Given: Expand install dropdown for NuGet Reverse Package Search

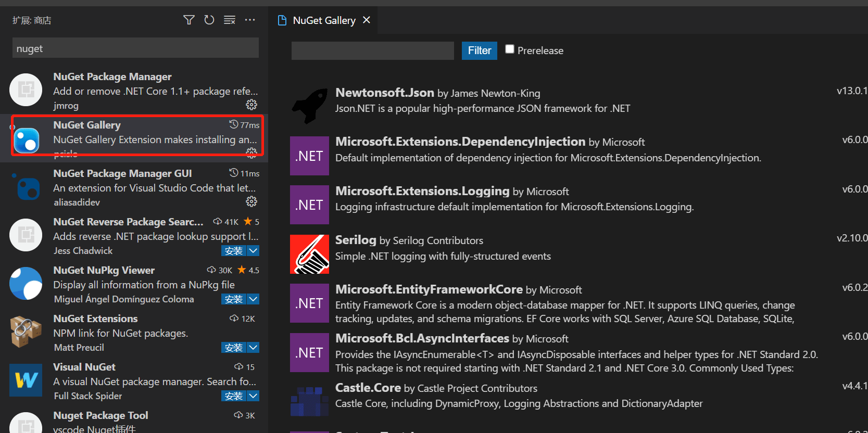Looking at the screenshot, I should click(x=253, y=250).
